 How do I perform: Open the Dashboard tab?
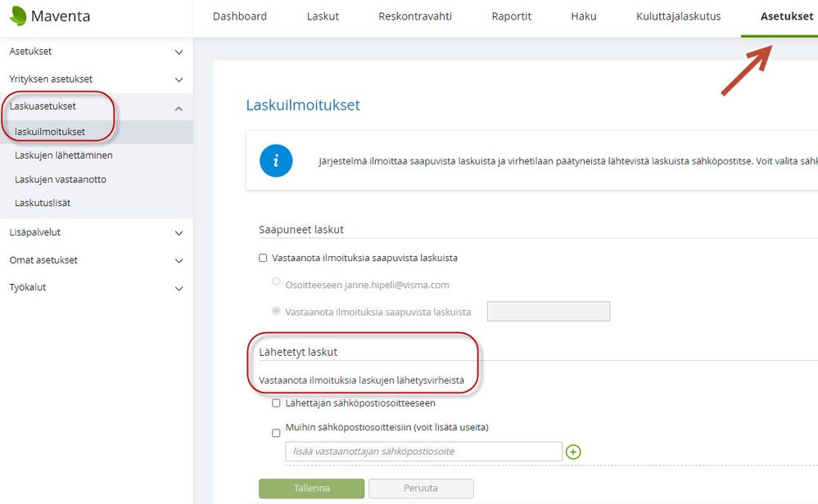click(240, 16)
